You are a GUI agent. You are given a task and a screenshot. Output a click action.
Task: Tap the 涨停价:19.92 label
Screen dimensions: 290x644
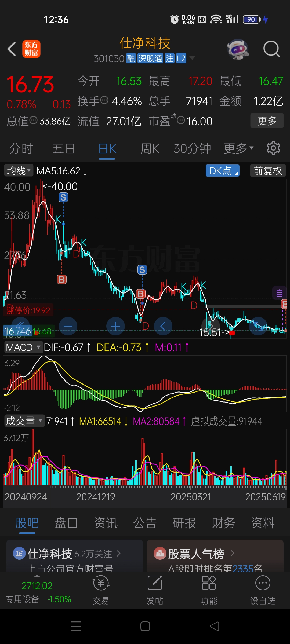tap(28, 310)
